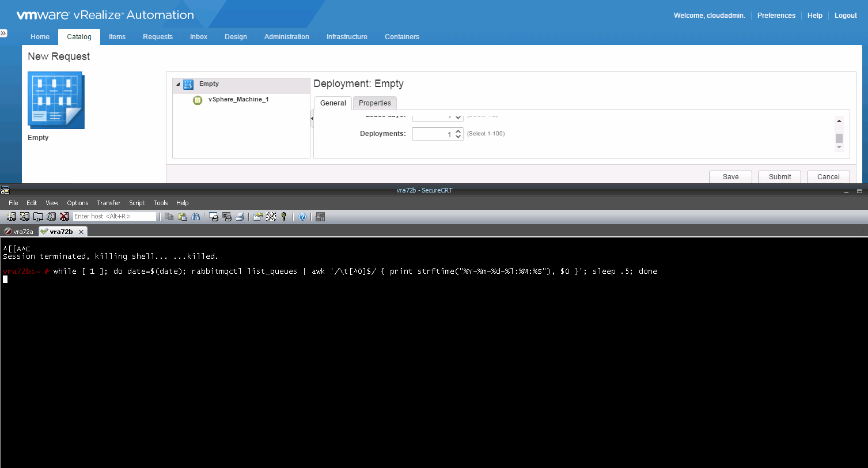The image size is (868, 468).
Task: Click the Enter host input field
Action: (x=115, y=216)
